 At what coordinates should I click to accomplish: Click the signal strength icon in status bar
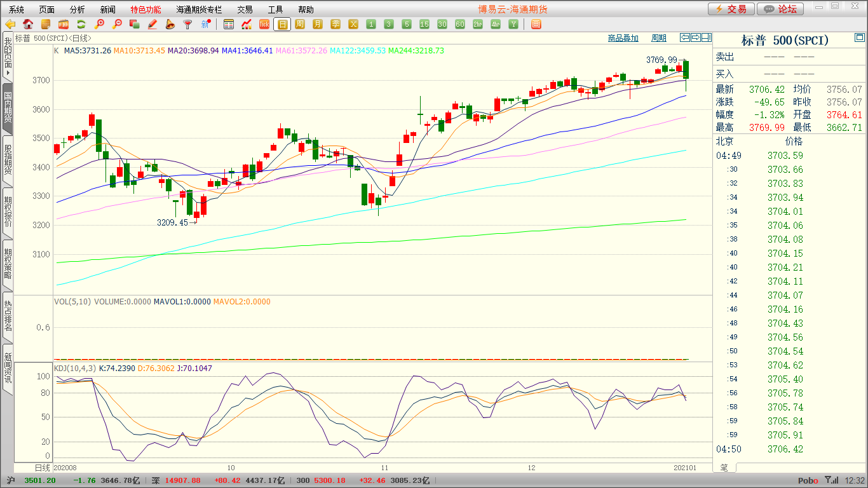(x=831, y=480)
